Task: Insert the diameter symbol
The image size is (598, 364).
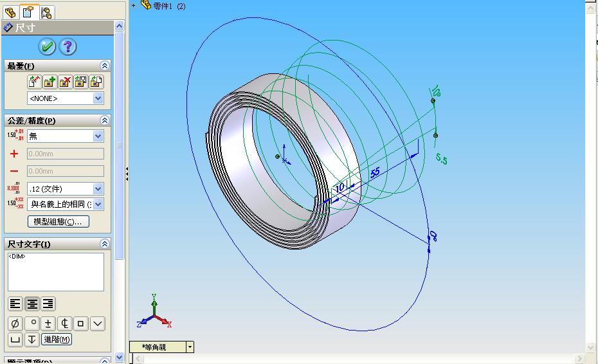Action: click(15, 323)
